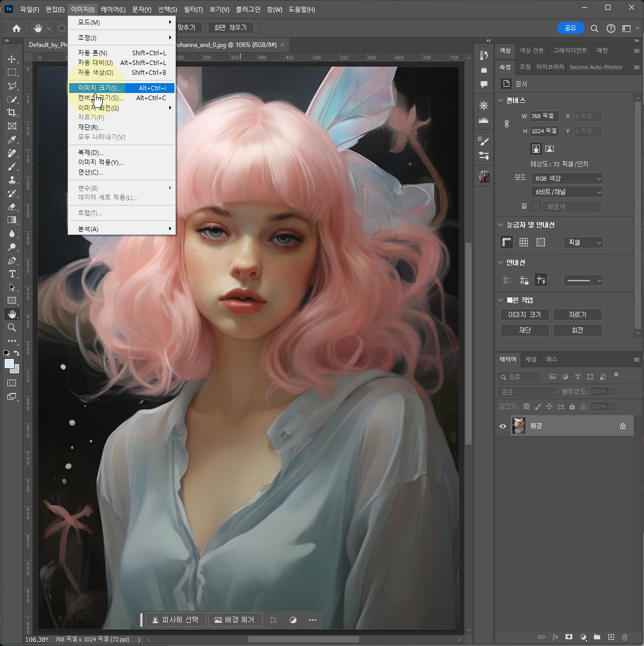The height and width of the screenshot is (646, 644).
Task: Open the 픽셀 ruler units dropdown
Action: 583,242
